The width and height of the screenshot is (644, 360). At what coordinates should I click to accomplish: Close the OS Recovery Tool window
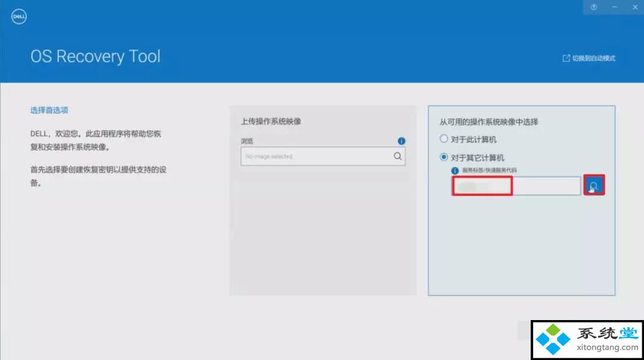635,7
